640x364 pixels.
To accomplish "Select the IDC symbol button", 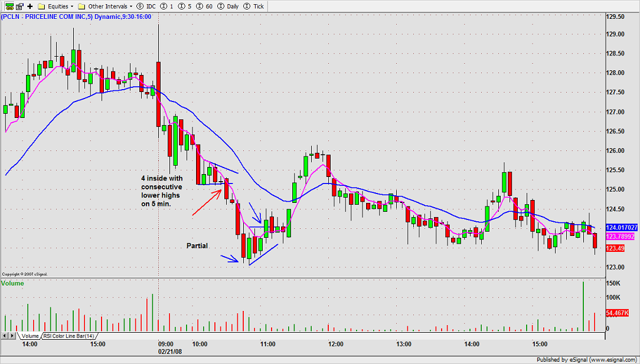I will pos(146,6).
